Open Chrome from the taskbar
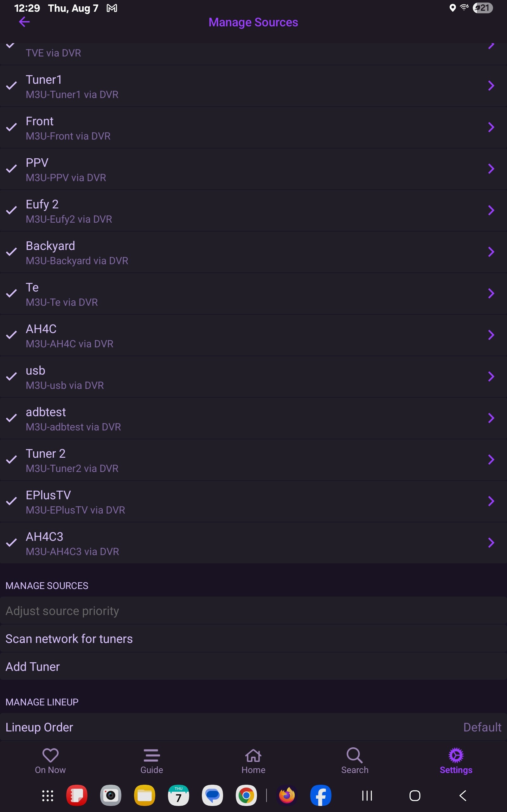 pyautogui.click(x=246, y=795)
